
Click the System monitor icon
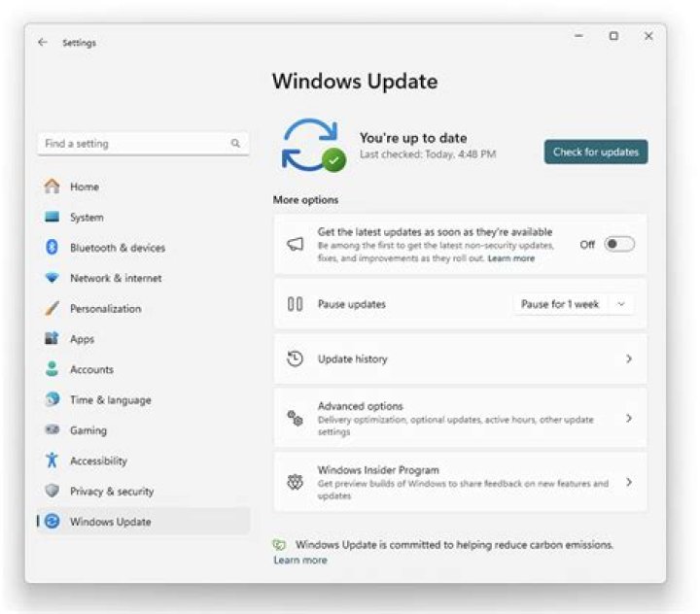click(x=52, y=217)
